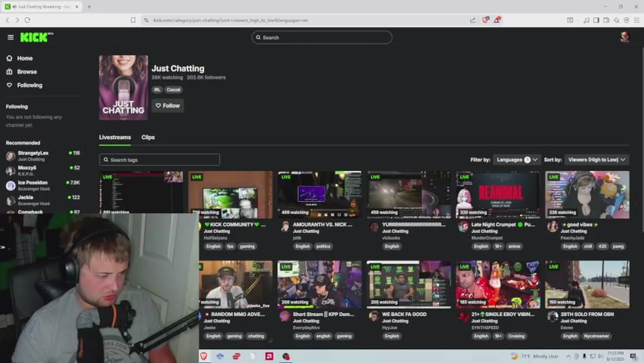Viewport: 644px width, 363px height.
Task: Switch to the Livestreams tab
Action: coord(115,137)
